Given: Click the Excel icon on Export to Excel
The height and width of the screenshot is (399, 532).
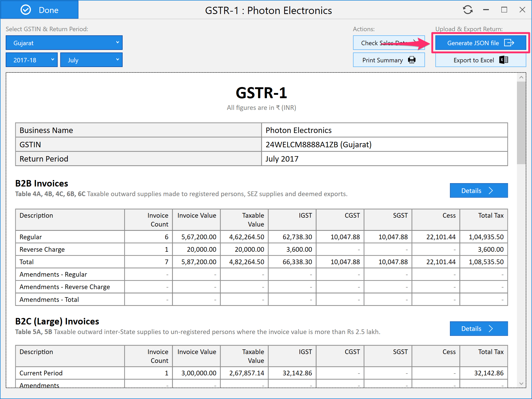Looking at the screenshot, I should [x=503, y=60].
